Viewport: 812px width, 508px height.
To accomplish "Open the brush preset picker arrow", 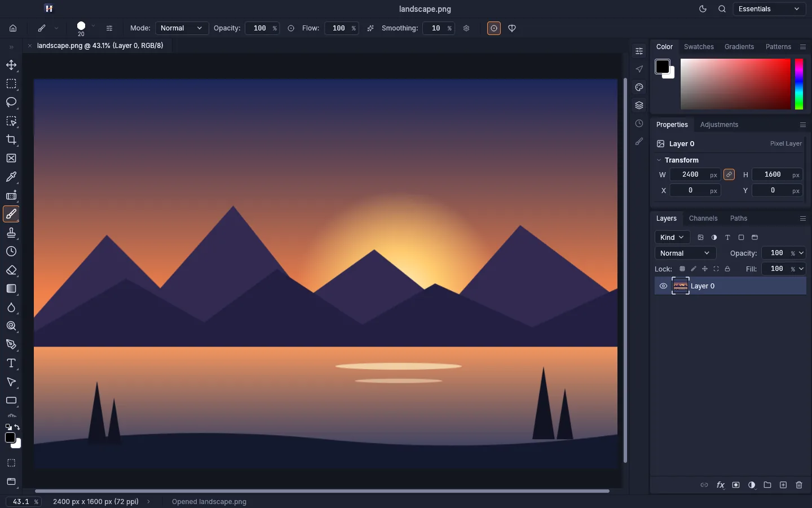I will tap(93, 27).
